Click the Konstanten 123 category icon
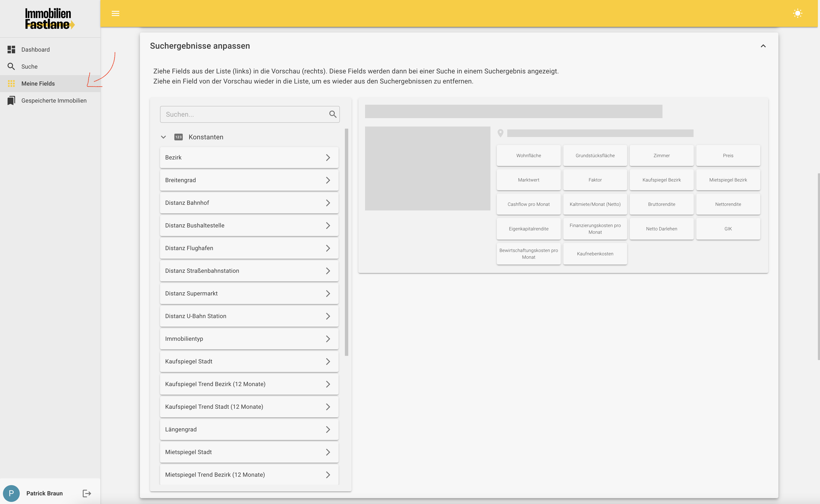This screenshot has width=820, height=504. 179,137
